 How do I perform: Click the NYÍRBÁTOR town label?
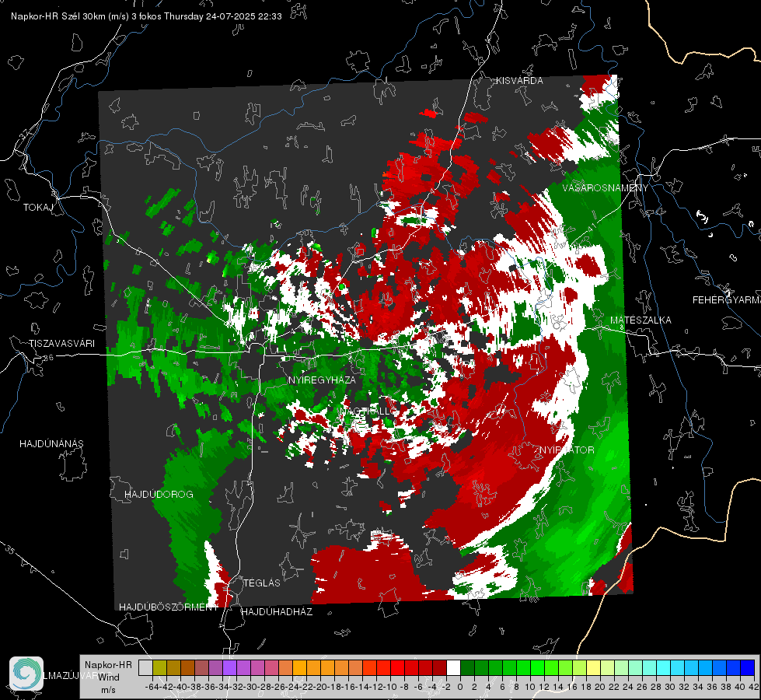[567, 450]
